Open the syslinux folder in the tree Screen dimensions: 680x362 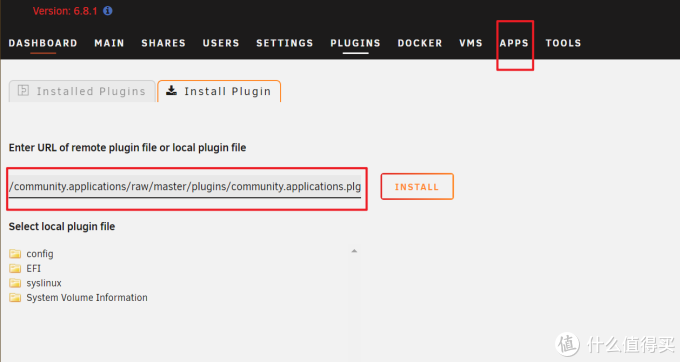click(44, 283)
